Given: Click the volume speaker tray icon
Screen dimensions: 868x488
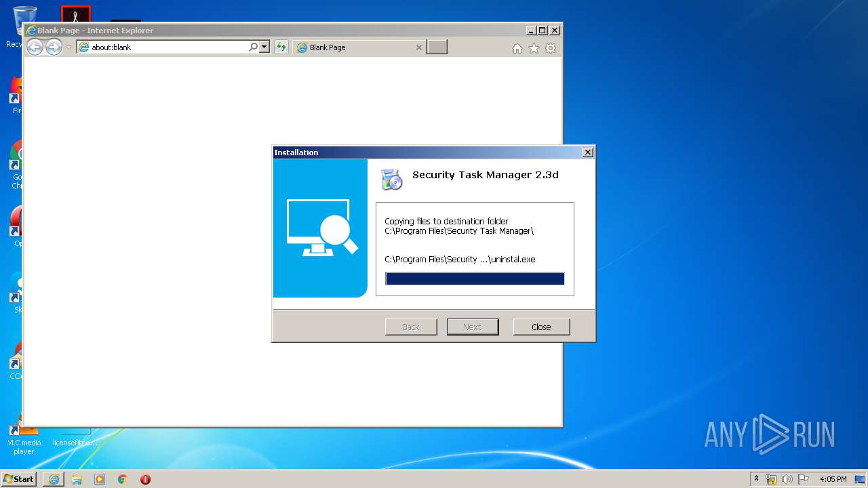Looking at the screenshot, I should click(787, 479).
